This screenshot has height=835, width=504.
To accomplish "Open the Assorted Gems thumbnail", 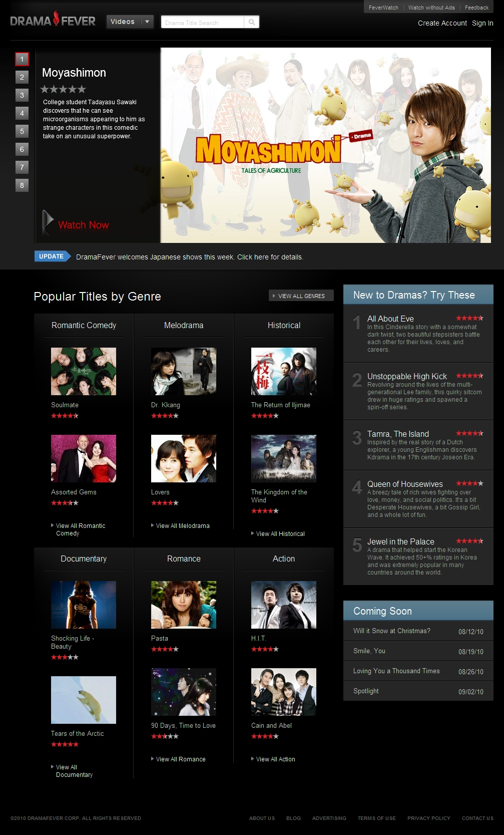I will (84, 459).
